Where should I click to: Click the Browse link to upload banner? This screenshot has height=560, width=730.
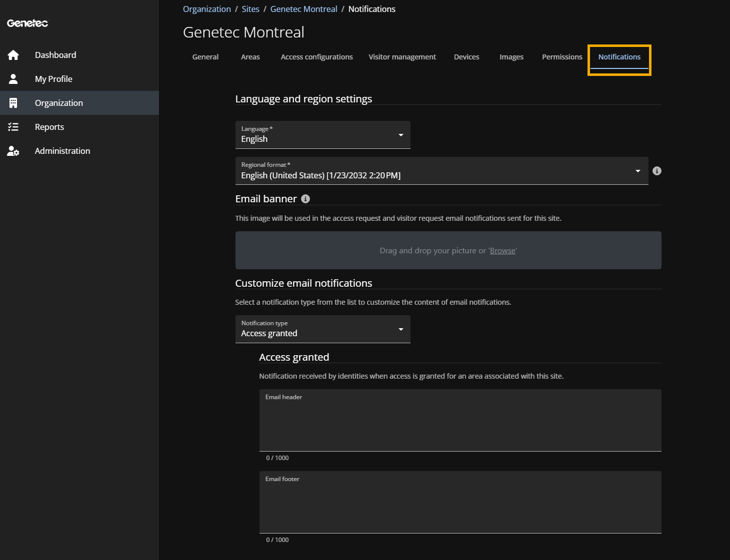502,251
